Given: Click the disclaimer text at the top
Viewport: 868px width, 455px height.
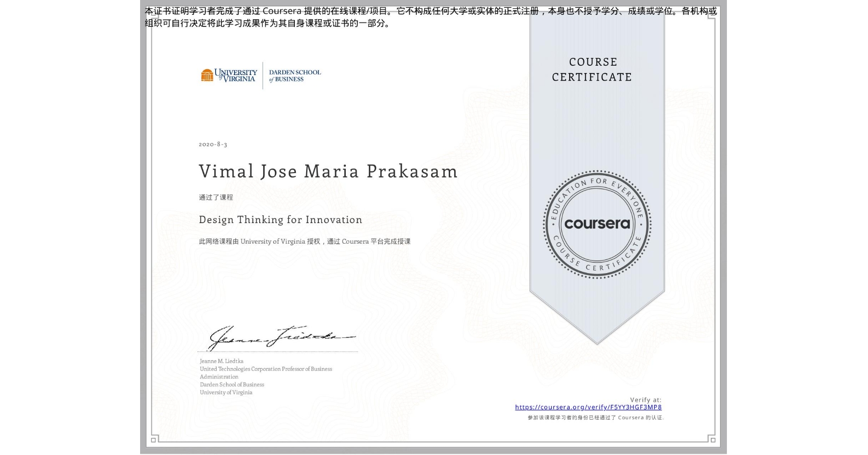Looking at the screenshot, I should pyautogui.click(x=431, y=17).
